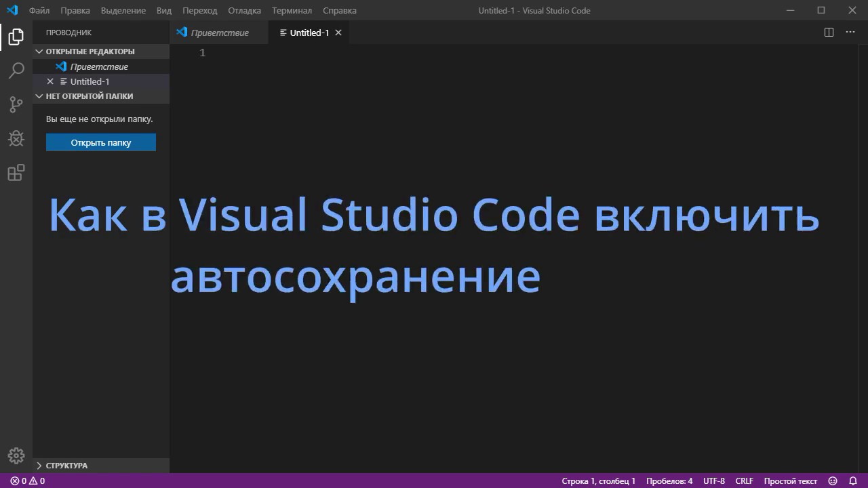The width and height of the screenshot is (868, 488).
Task: Click Строка 1, столбец 1 in status bar
Action: pyautogui.click(x=599, y=481)
